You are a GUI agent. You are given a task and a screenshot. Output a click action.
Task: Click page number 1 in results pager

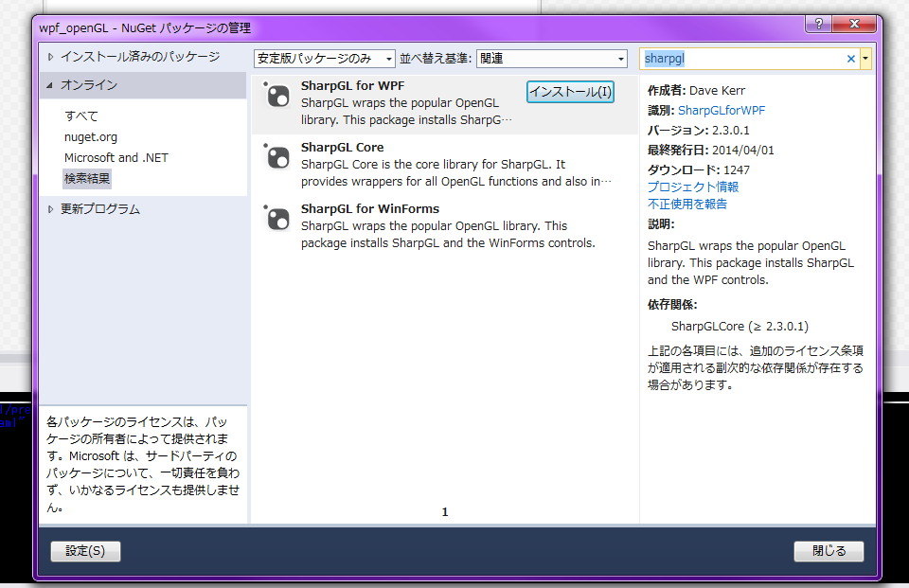445,511
